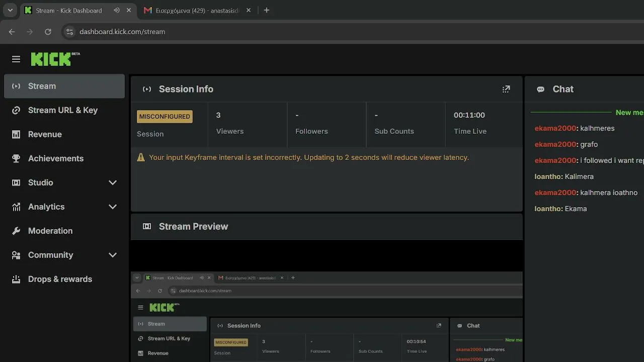Click the Community people icon
Image resolution: width=644 pixels, height=362 pixels.
(x=16, y=255)
